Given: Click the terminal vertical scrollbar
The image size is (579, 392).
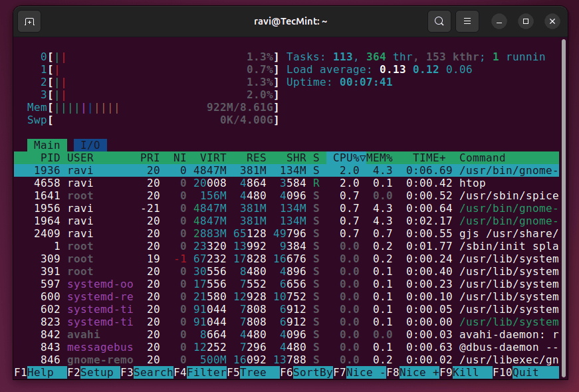Looking at the screenshot, I should (x=564, y=209).
